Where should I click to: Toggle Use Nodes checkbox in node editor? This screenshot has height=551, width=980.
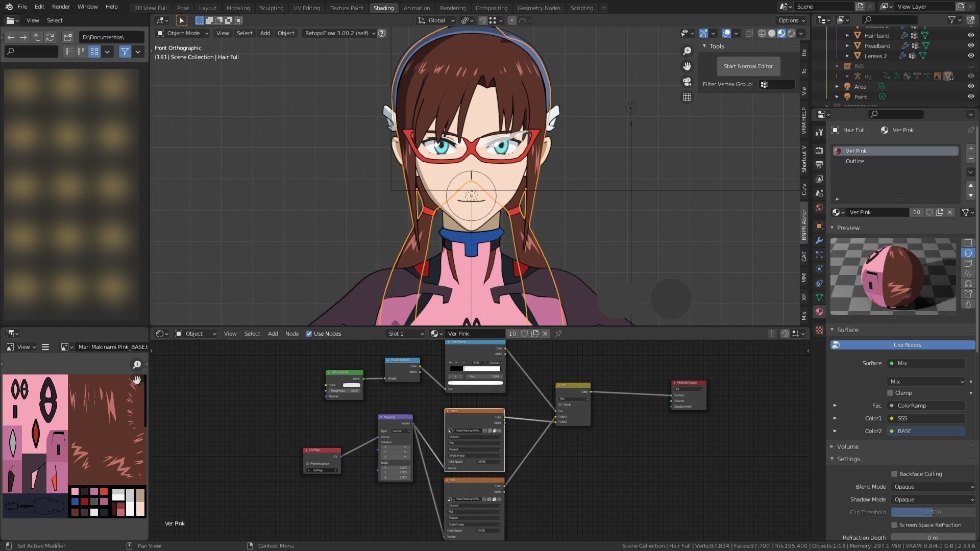coord(309,334)
